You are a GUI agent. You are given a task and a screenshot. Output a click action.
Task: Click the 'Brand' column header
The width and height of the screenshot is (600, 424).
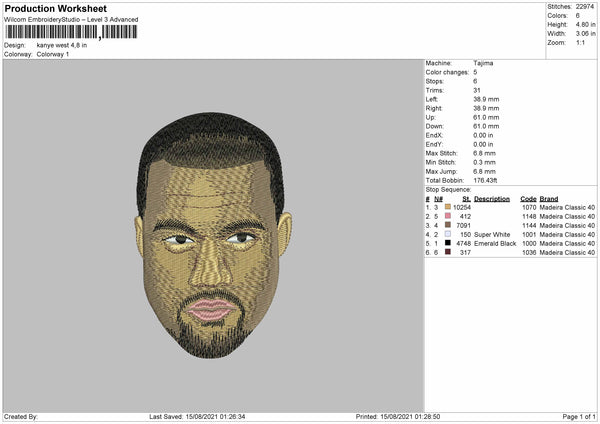[549, 199]
